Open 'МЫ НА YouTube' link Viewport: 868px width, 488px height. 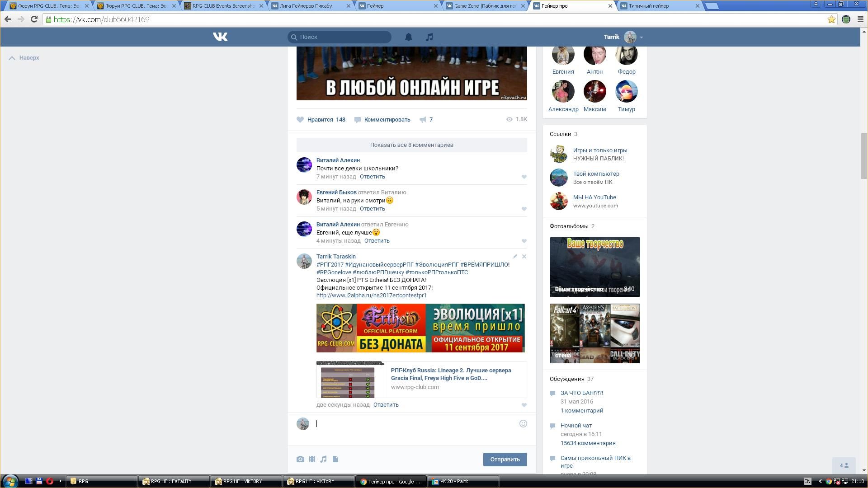pos(594,197)
